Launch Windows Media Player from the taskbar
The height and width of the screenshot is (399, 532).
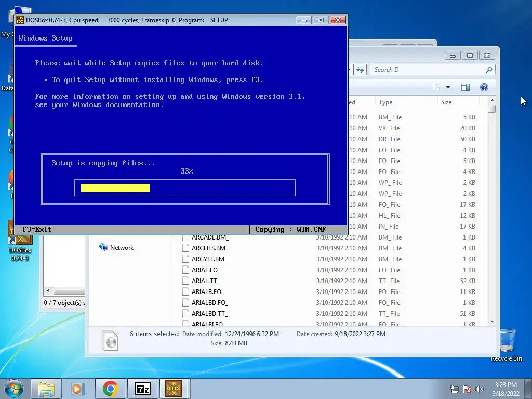point(78,389)
